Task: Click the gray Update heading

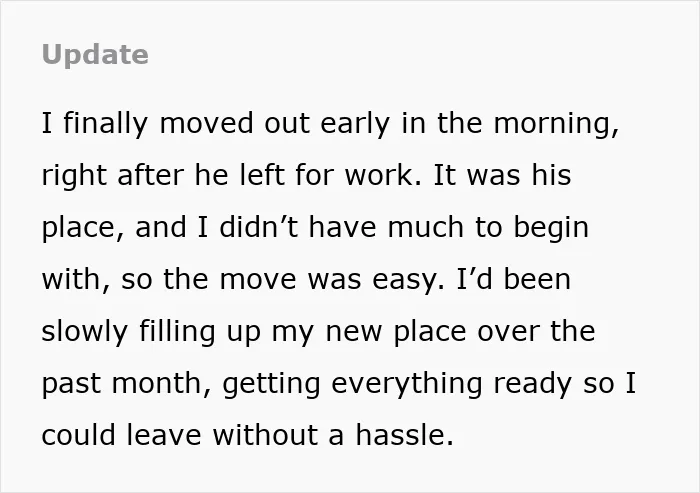Action: tap(95, 55)
